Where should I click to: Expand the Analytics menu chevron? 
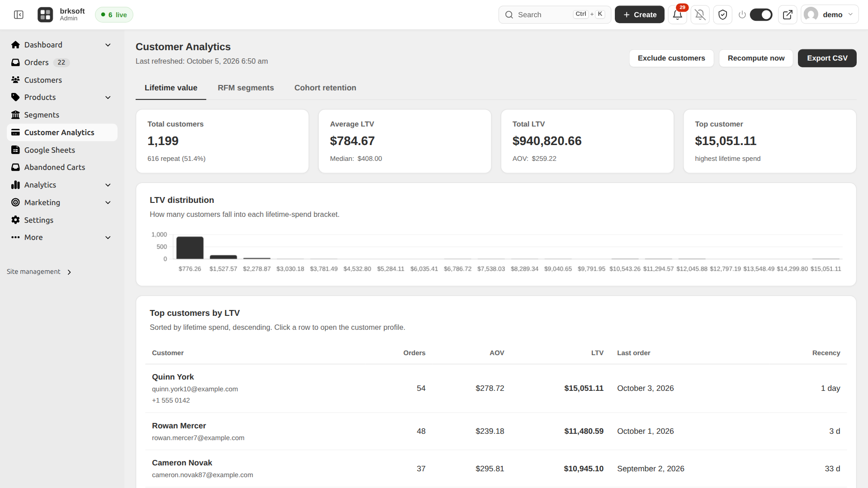(108, 185)
